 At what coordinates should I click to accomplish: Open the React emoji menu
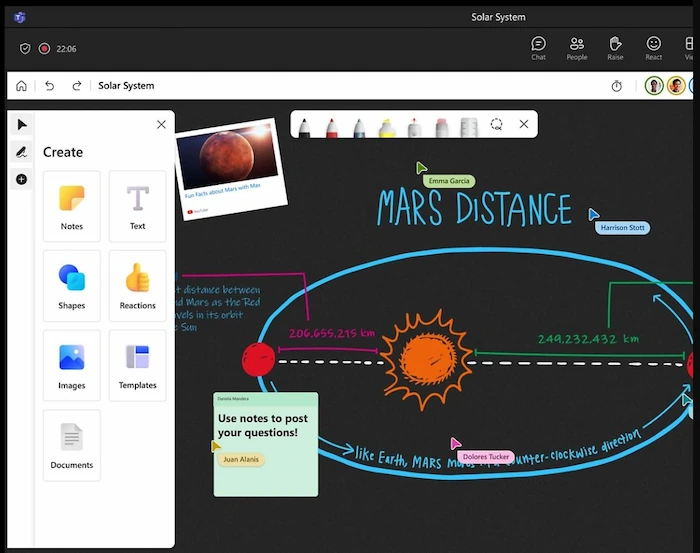[654, 48]
